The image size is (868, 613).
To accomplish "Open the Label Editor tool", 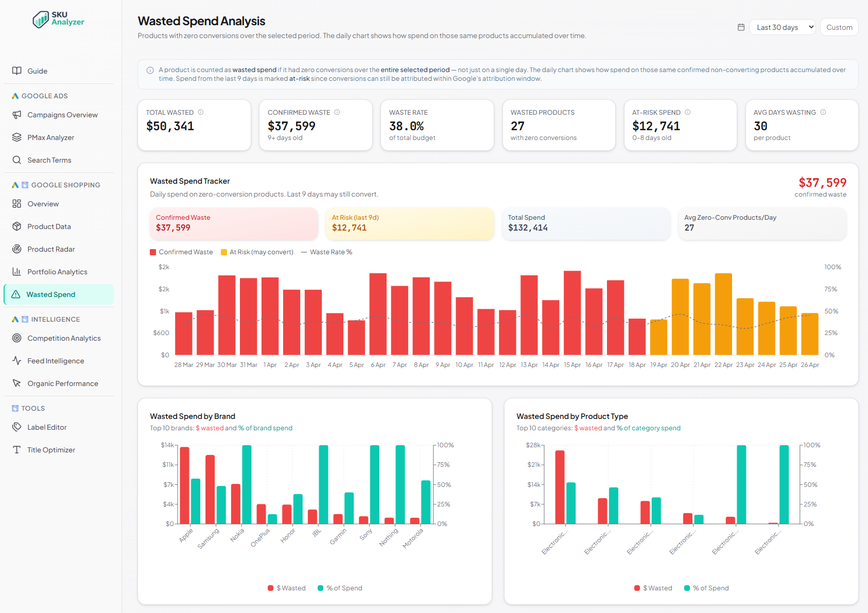I will (x=46, y=427).
